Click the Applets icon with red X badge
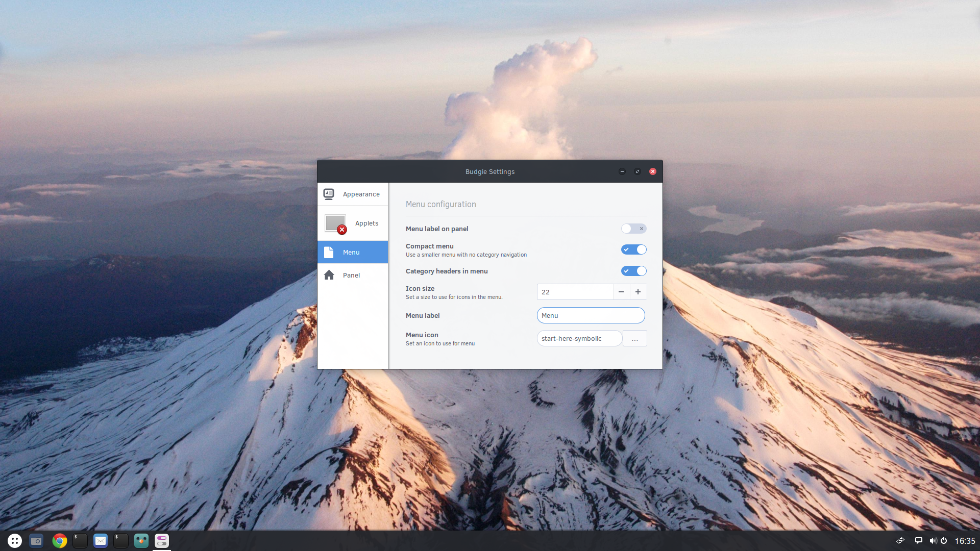Image resolution: width=980 pixels, height=551 pixels. point(336,223)
